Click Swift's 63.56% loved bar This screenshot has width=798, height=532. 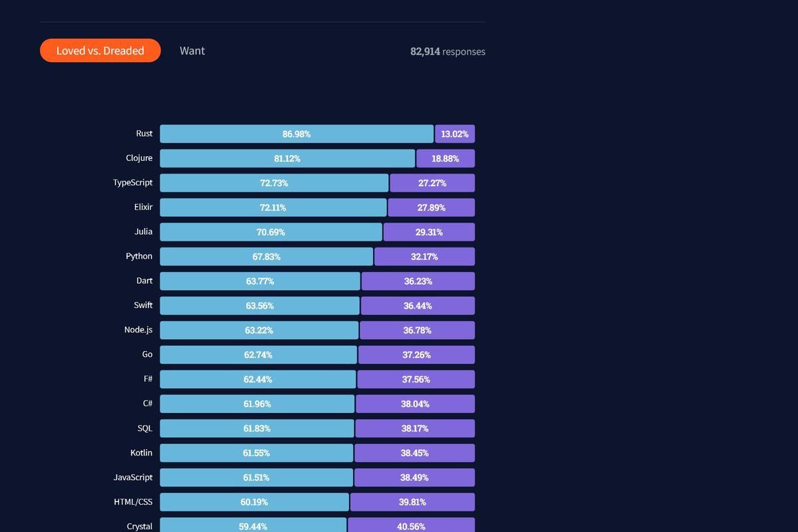point(259,306)
